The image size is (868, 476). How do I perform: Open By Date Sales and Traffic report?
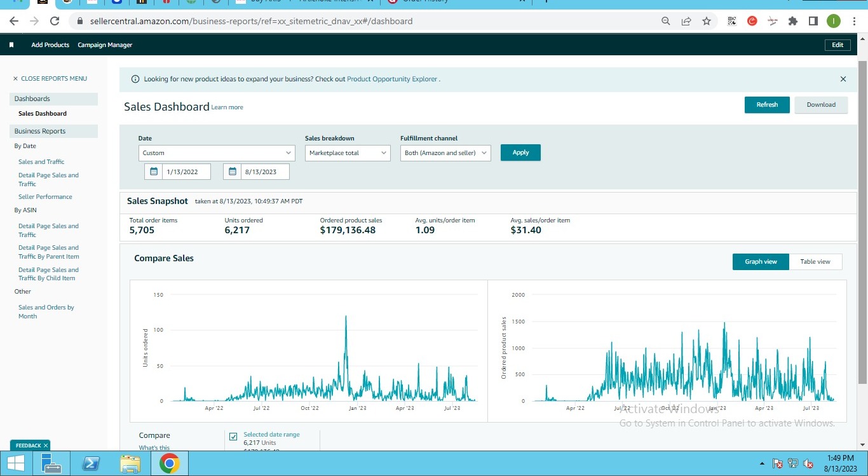click(x=41, y=162)
